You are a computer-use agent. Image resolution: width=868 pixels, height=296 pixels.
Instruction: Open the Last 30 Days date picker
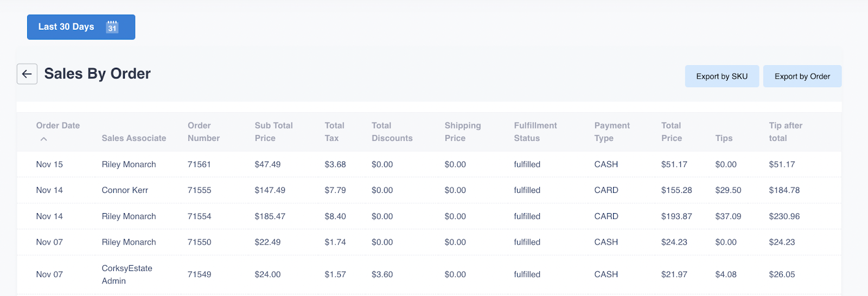(66, 27)
